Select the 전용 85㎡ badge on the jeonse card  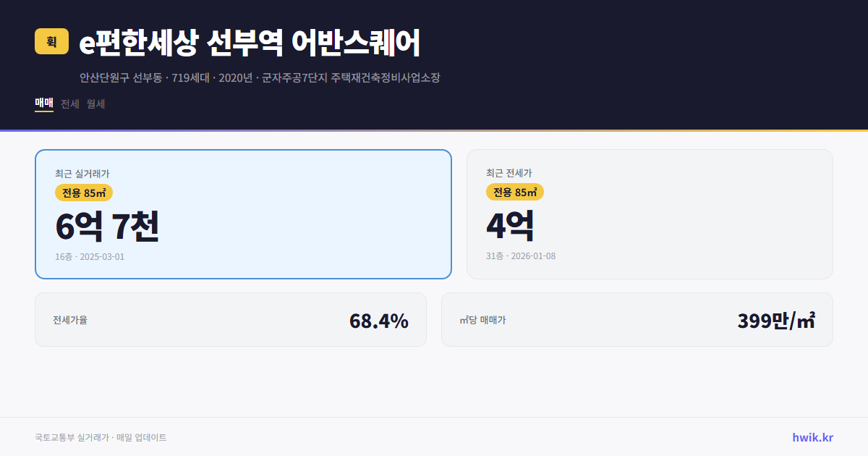[x=516, y=193]
